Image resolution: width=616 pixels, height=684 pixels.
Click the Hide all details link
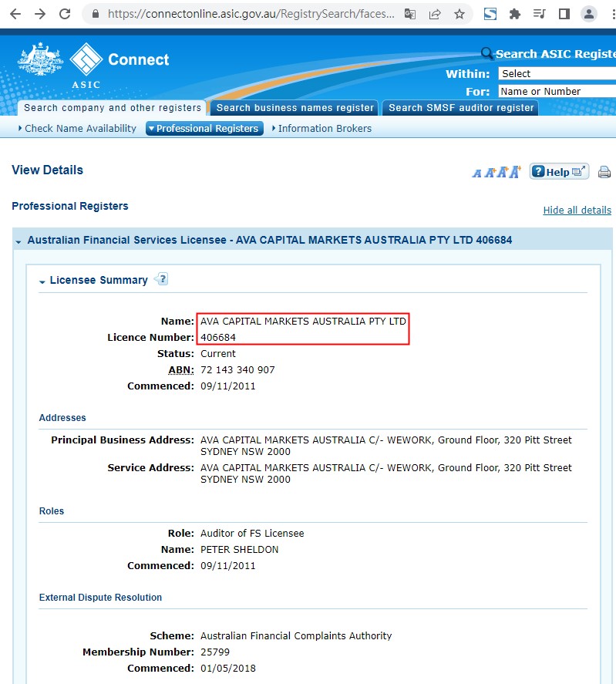(x=577, y=211)
